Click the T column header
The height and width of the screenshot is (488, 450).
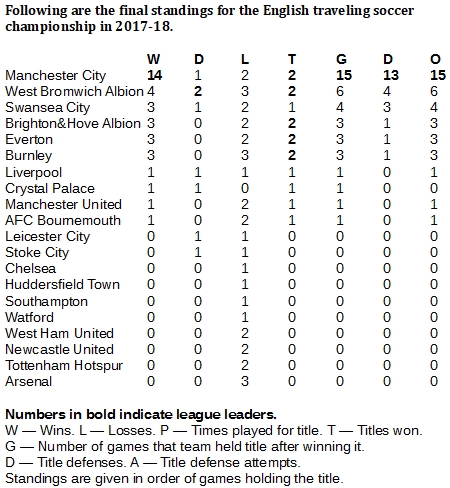click(x=292, y=59)
